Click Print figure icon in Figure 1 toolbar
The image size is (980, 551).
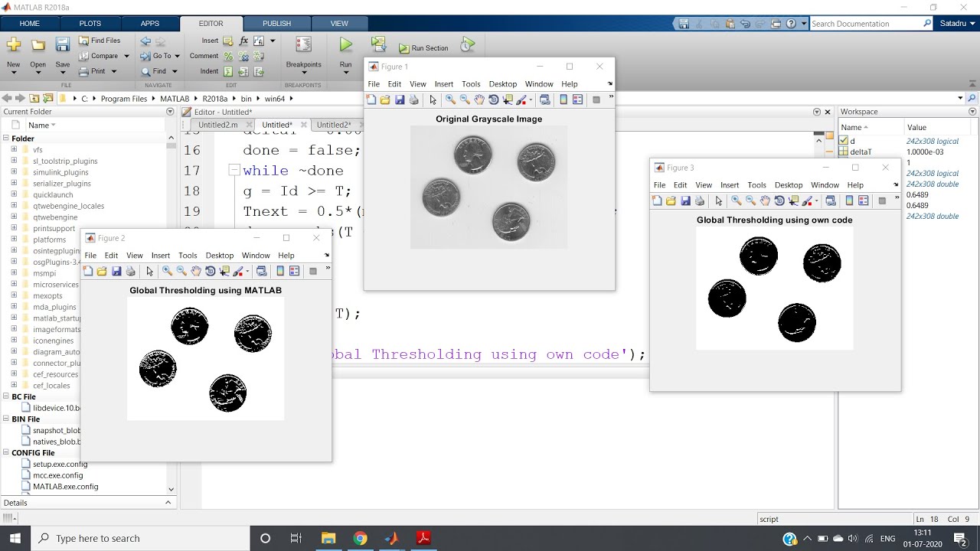click(414, 99)
